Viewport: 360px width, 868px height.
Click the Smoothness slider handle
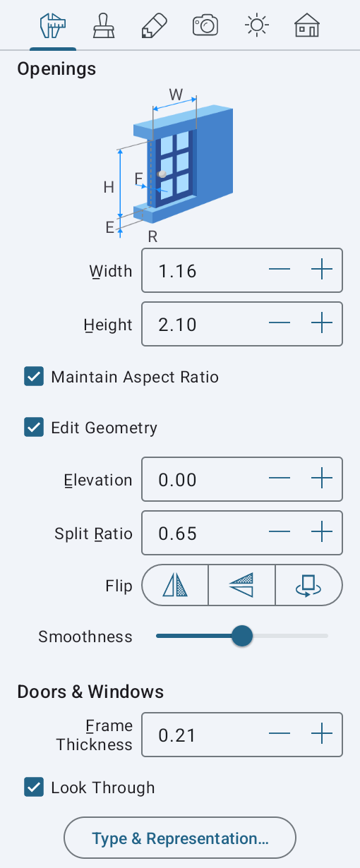point(242,636)
